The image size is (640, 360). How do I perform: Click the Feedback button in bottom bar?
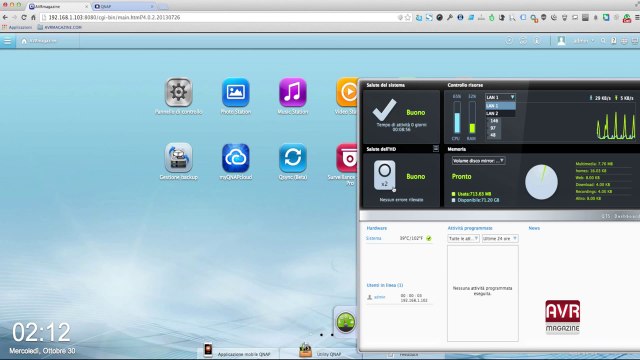point(409,355)
